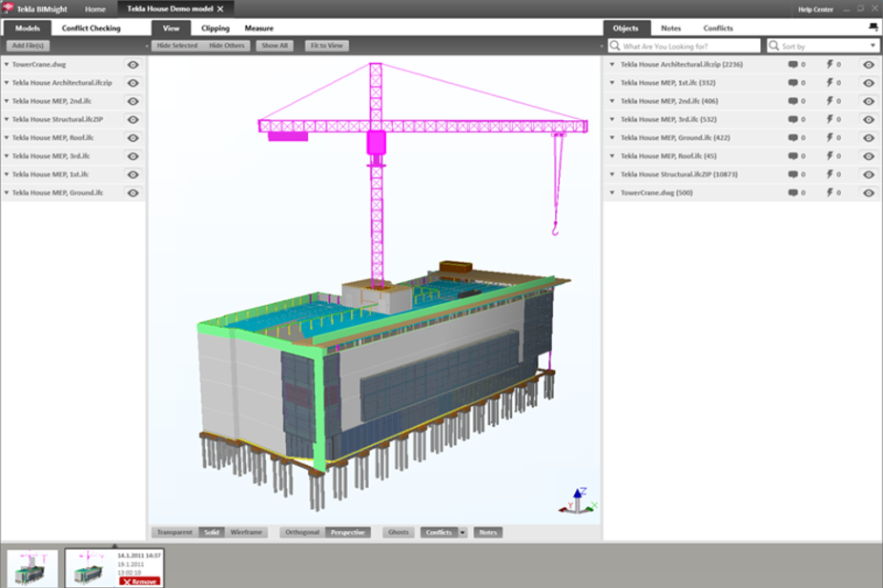Screen dimensions: 883x588
Task: Close the Tekla House Demo model tab
Action: click(220, 9)
